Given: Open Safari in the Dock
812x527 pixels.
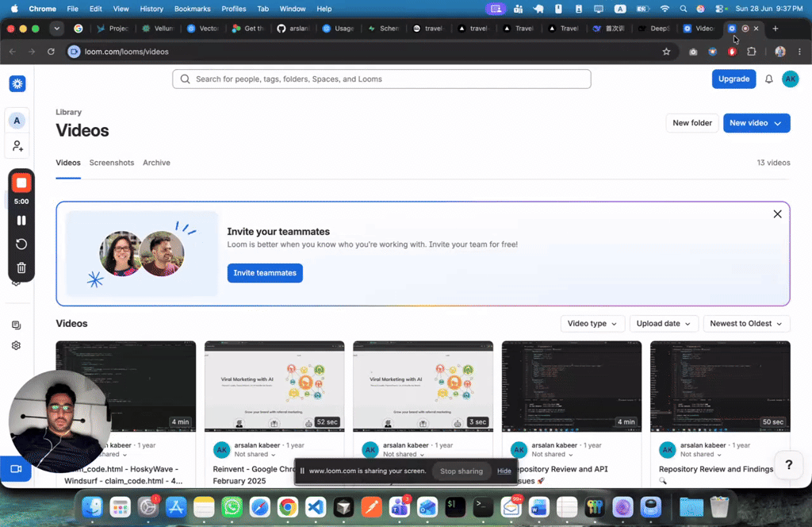Looking at the screenshot, I should [259, 507].
